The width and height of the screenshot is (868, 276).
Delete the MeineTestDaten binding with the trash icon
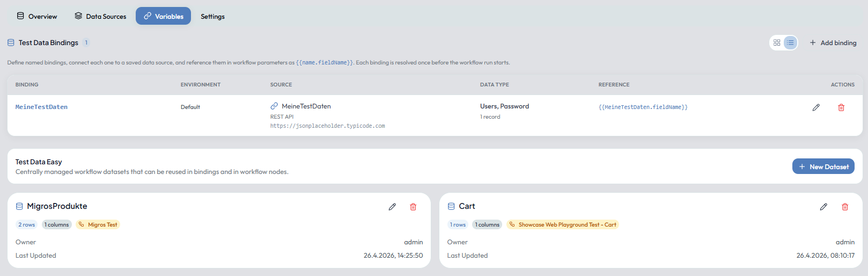point(841,107)
